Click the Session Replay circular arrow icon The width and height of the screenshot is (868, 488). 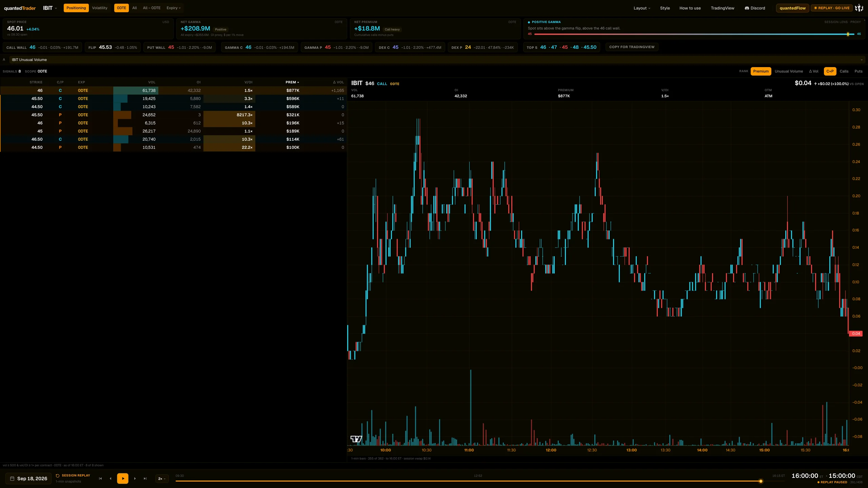[x=58, y=475]
